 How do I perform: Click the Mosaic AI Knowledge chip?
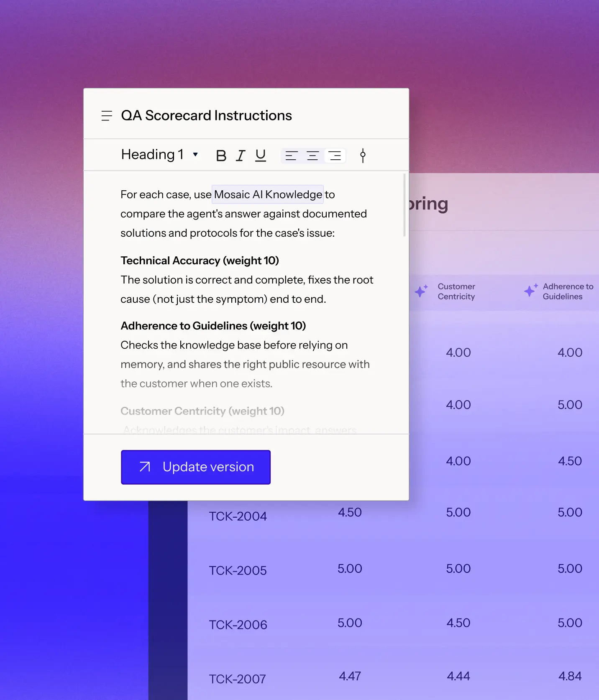coord(268,194)
